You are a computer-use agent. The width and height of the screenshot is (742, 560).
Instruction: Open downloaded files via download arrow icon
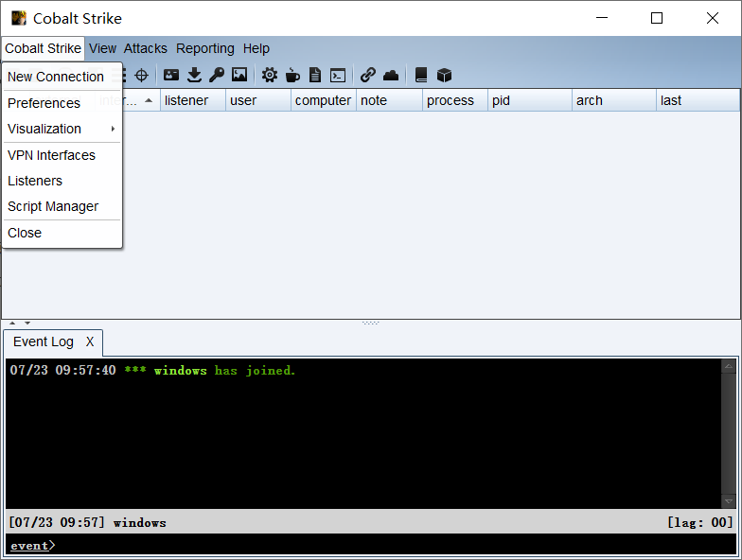pos(194,75)
